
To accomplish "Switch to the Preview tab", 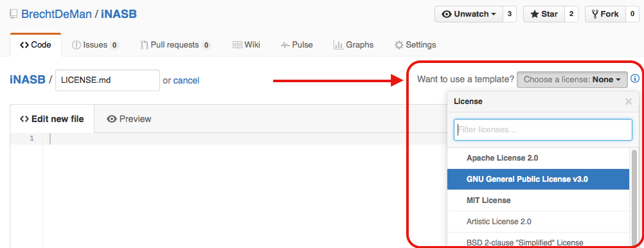I will (129, 119).
